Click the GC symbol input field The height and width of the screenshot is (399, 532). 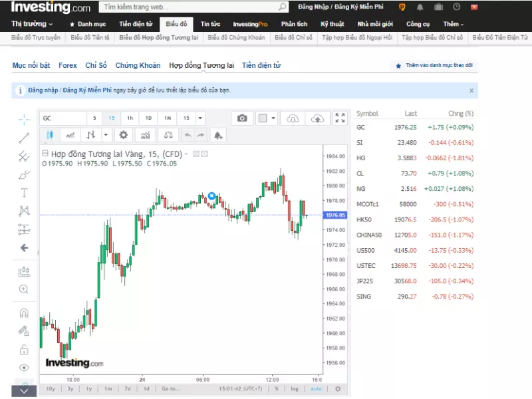(63, 118)
